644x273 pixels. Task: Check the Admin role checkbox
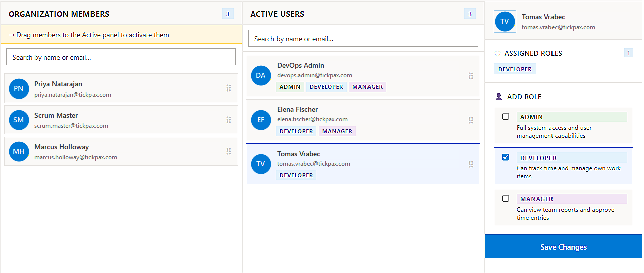coord(506,116)
